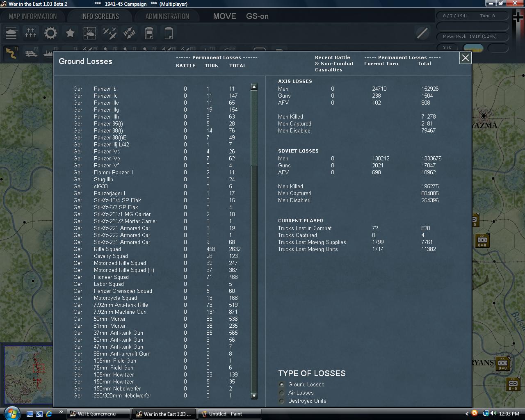The width and height of the screenshot is (525, 420).
Task: Click the Motor Pool status field
Action: [x=473, y=37]
